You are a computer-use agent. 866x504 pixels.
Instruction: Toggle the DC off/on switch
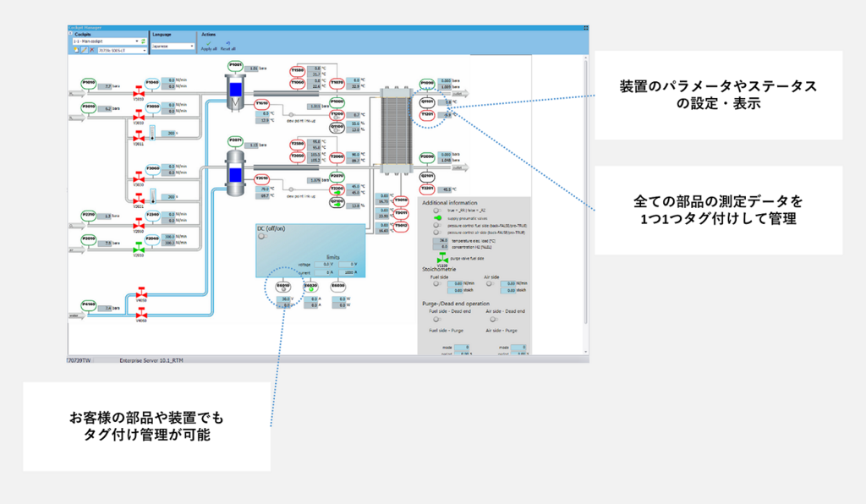[x=262, y=236]
